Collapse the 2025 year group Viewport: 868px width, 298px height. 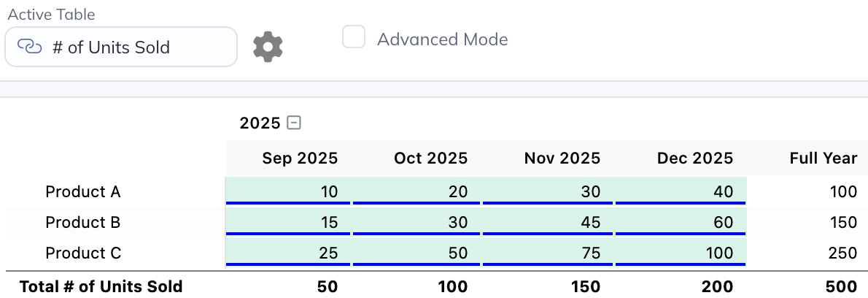(294, 123)
